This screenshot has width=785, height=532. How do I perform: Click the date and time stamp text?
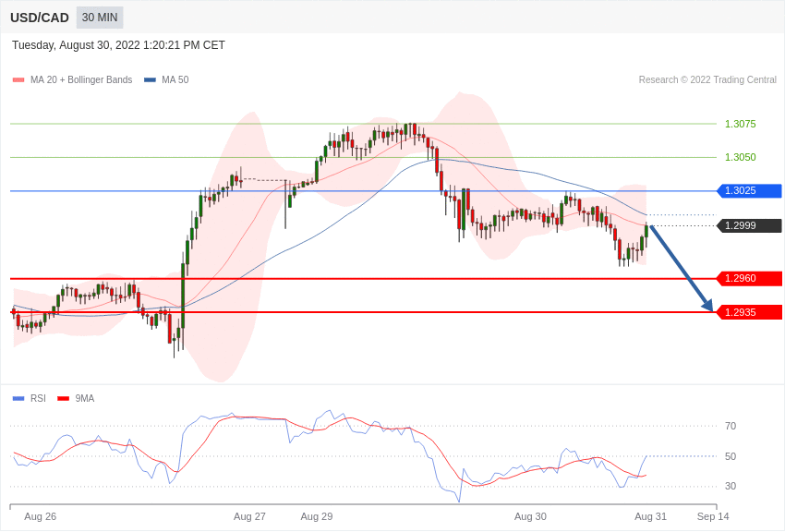pyautogui.click(x=118, y=45)
